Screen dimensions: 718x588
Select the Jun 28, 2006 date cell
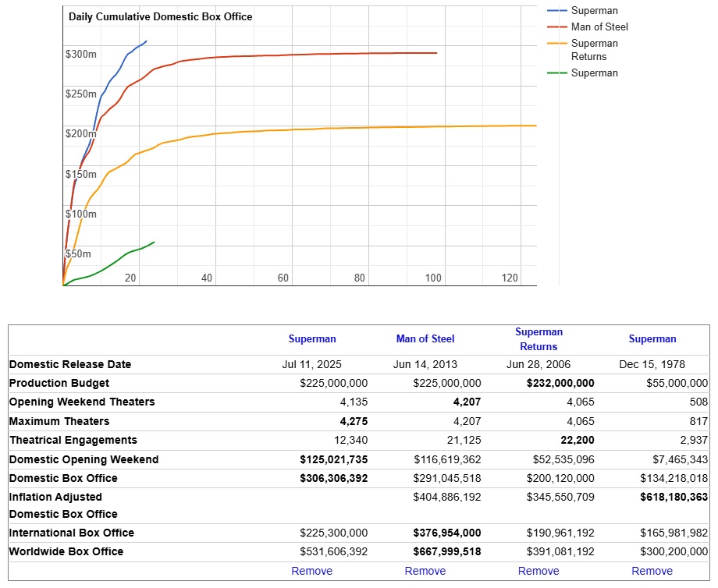[x=538, y=365]
